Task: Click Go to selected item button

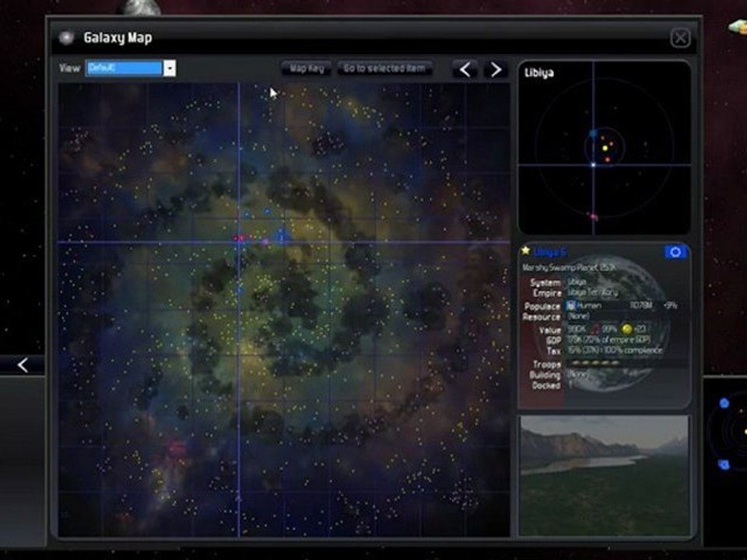Action: pos(384,68)
